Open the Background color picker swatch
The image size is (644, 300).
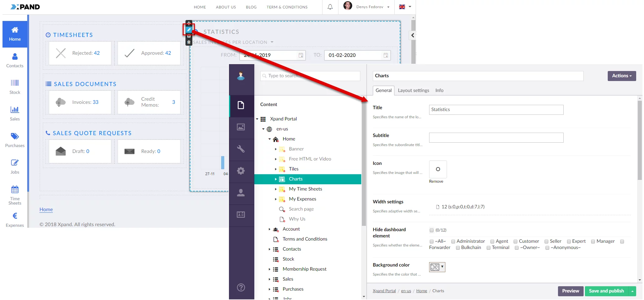437,267
